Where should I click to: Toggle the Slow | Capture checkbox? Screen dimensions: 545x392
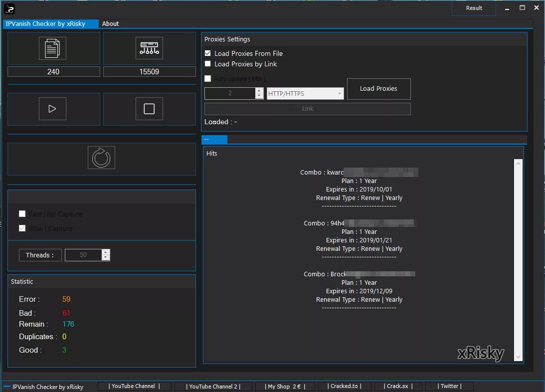click(x=22, y=228)
